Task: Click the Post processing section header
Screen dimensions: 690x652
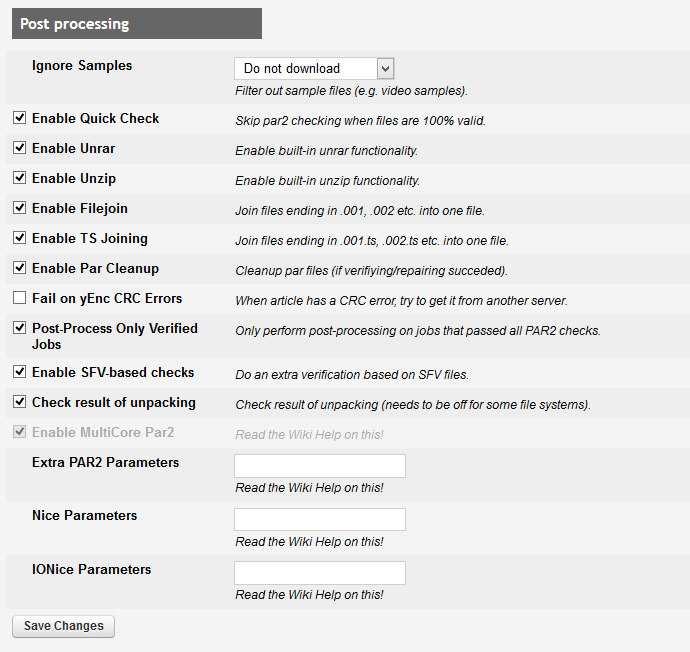Action: click(x=137, y=23)
